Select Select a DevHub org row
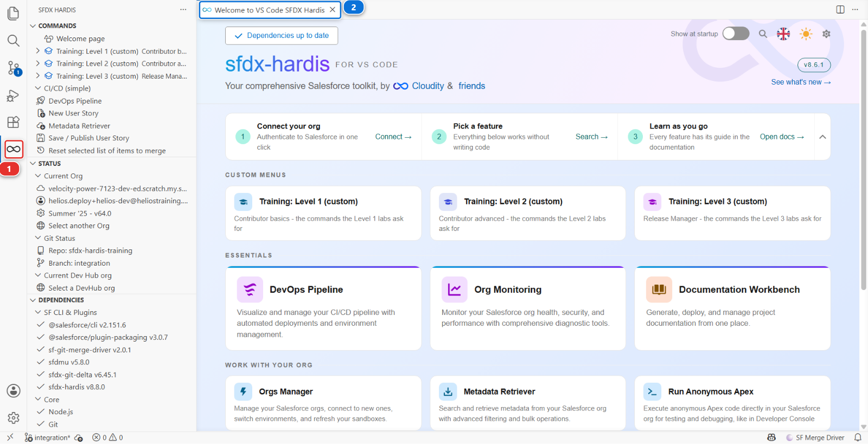The image size is (868, 444). [x=112, y=288]
